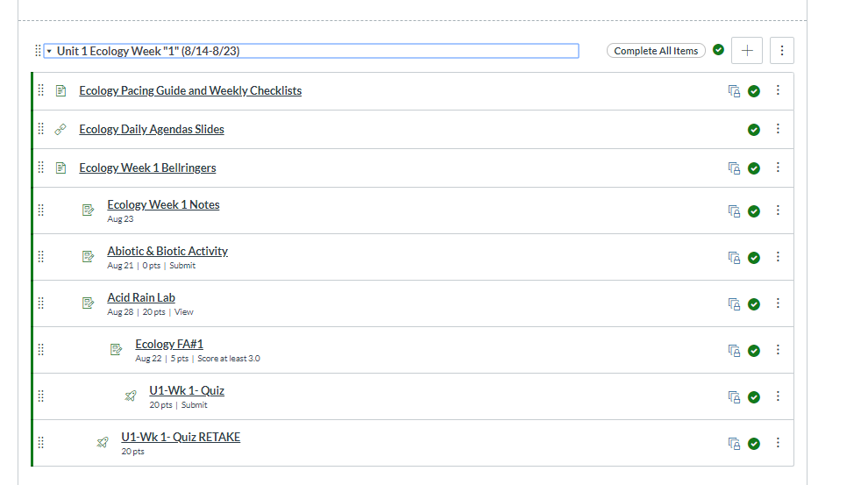Click Complete All Items requirement pill
The width and height of the screenshot is (868, 485).
(656, 51)
